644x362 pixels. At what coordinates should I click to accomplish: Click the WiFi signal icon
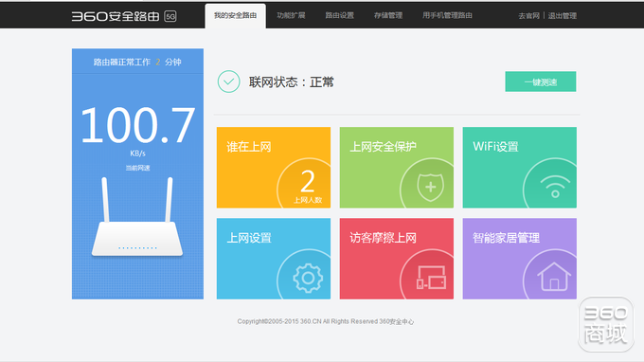[555, 187]
